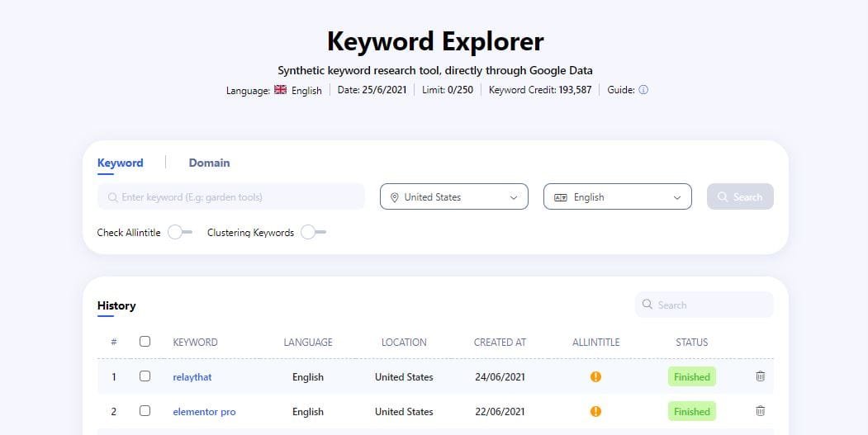Check the elementor pro row checkbox
The height and width of the screenshot is (435, 868).
pyautogui.click(x=145, y=411)
